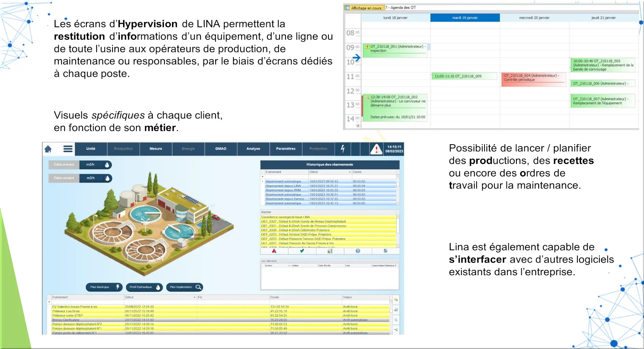Click the home icon in the top bar

point(48,149)
